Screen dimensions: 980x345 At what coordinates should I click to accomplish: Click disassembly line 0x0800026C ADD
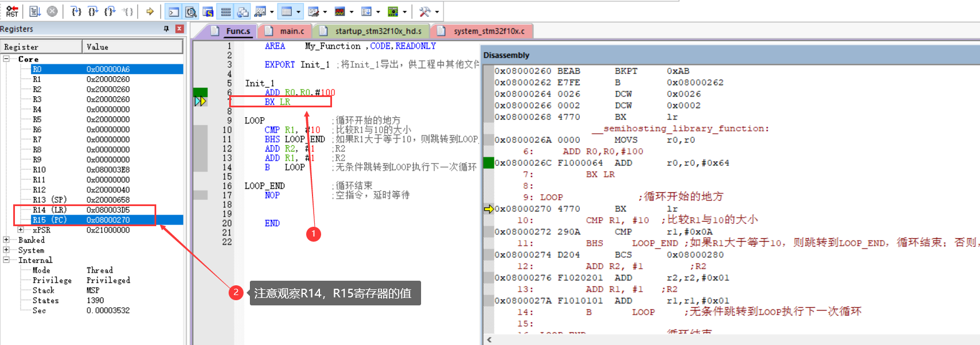point(612,163)
